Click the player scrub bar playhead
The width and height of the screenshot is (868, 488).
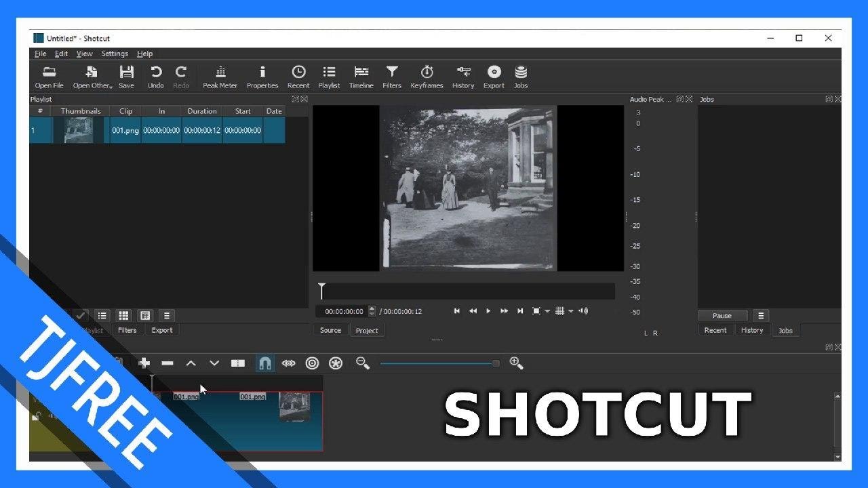point(321,291)
